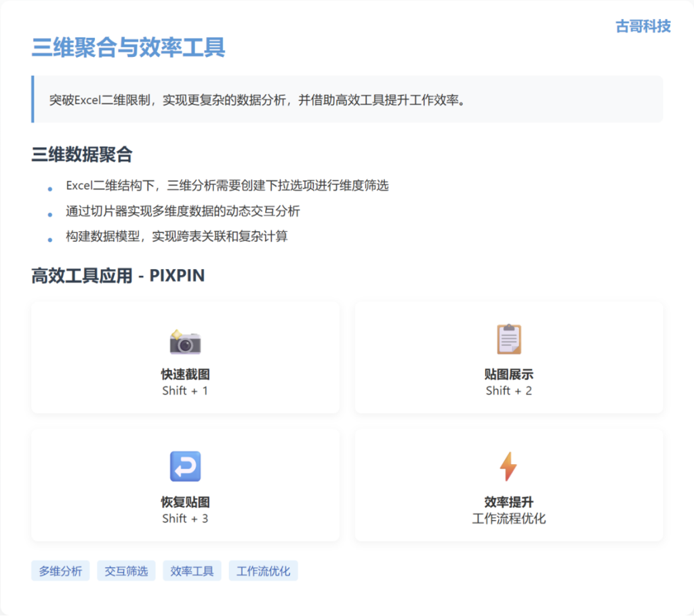Viewport: 694px width, 616px height.
Task: Click the 效率提升 card label
Action: click(508, 502)
